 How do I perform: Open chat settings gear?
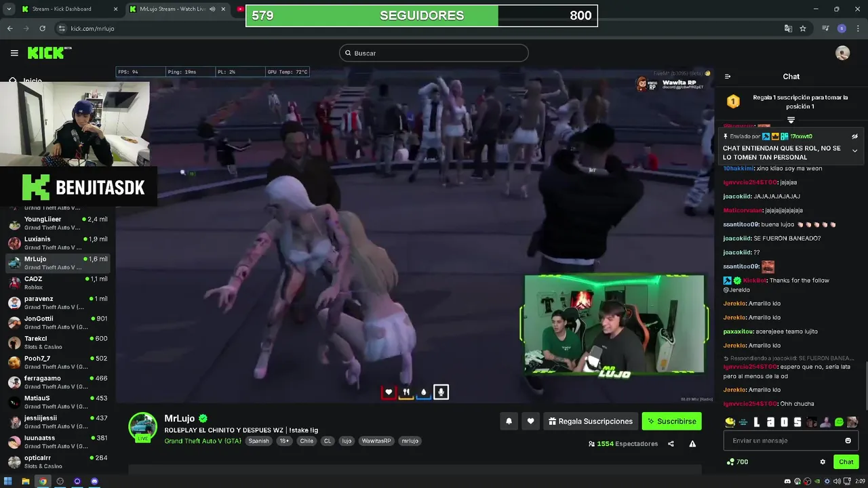[823, 462]
